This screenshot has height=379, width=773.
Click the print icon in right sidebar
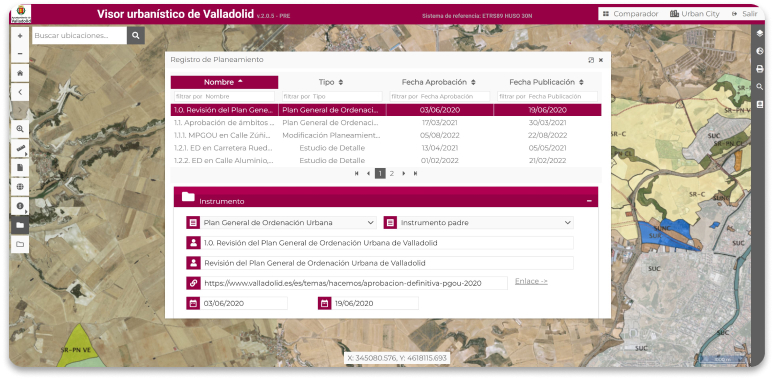click(x=760, y=69)
